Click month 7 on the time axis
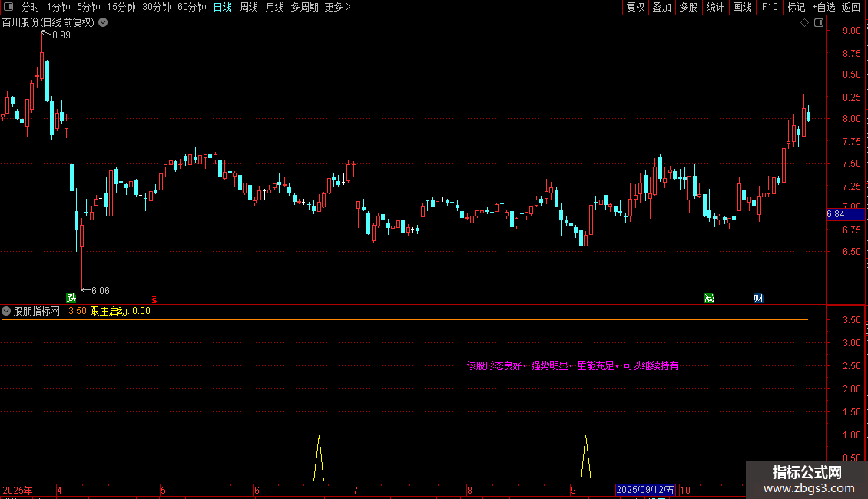The width and height of the screenshot is (868, 499). (x=356, y=490)
